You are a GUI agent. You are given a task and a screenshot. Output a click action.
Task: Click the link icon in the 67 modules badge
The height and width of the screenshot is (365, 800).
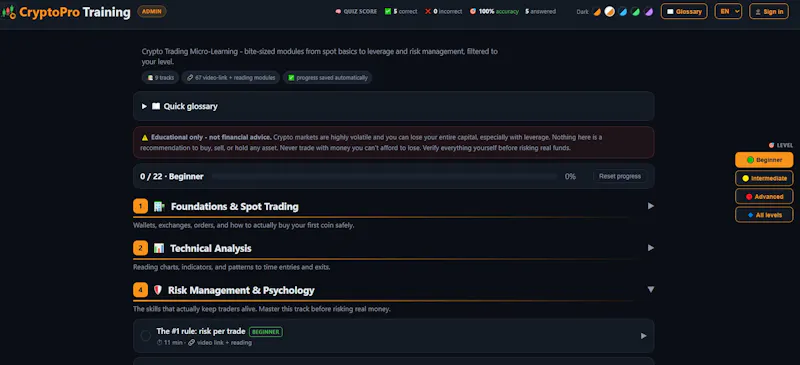tap(190, 78)
